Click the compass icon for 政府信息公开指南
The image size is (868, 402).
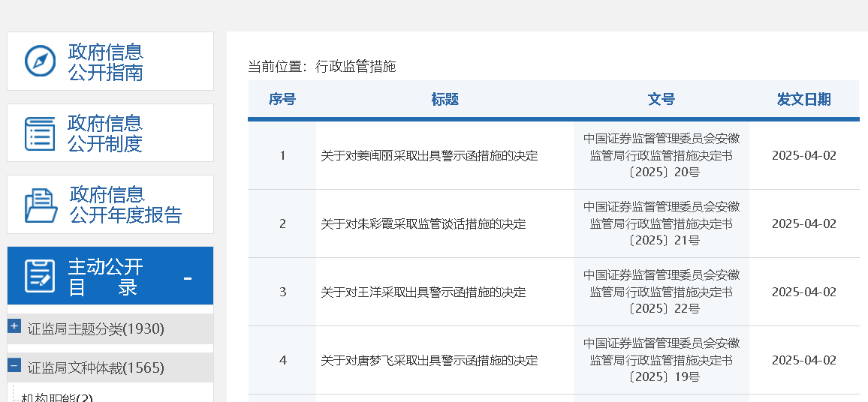pos(41,61)
